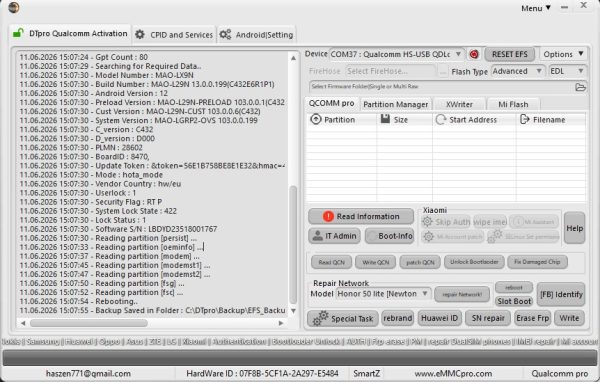Open the XWriter tab
The height and width of the screenshot is (382, 600).
pos(459,104)
